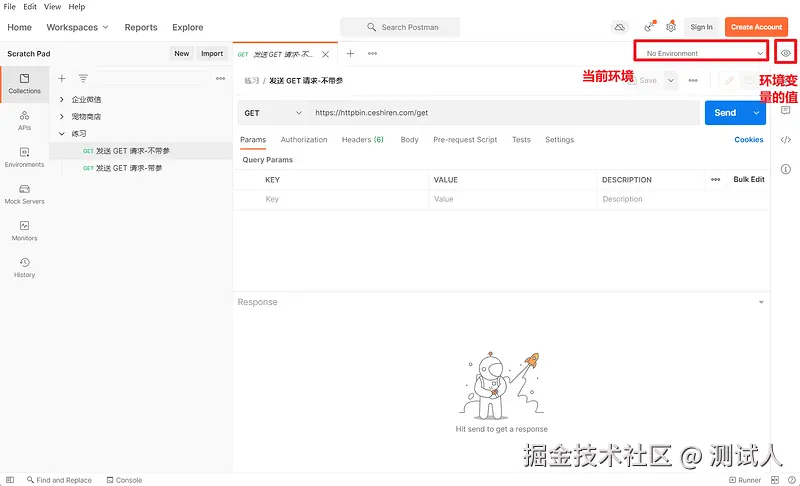Open settings gear icon in header

pyautogui.click(x=671, y=27)
